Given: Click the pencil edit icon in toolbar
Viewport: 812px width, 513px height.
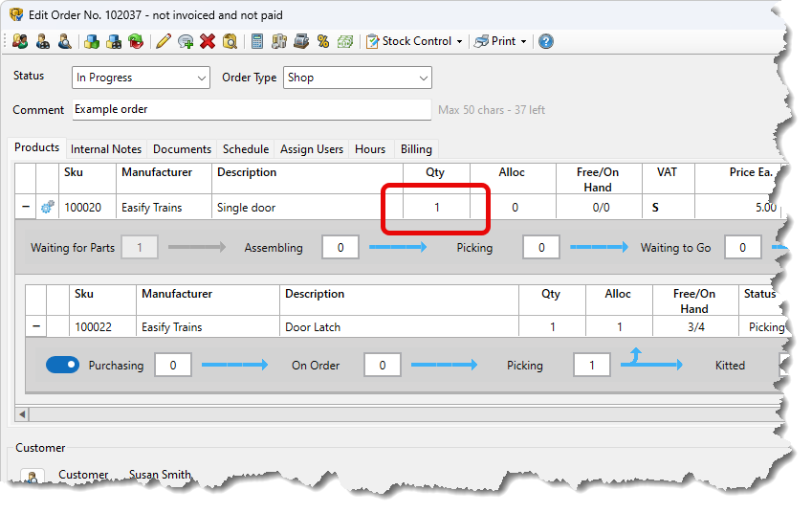Looking at the screenshot, I should [x=163, y=41].
